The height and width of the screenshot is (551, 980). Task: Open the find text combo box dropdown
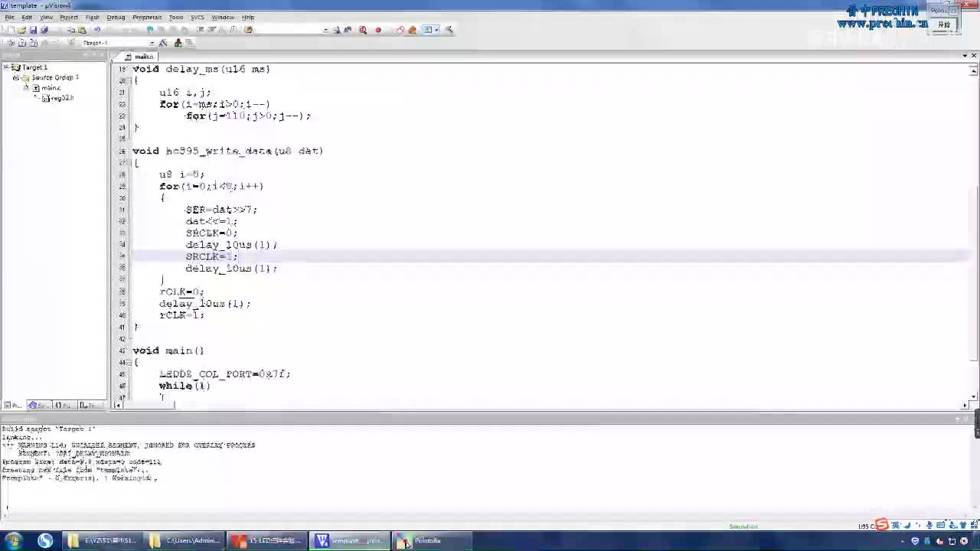pyautogui.click(x=325, y=30)
